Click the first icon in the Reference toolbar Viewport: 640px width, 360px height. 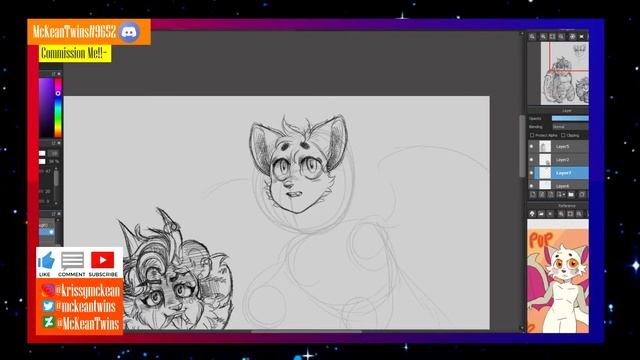click(x=532, y=213)
